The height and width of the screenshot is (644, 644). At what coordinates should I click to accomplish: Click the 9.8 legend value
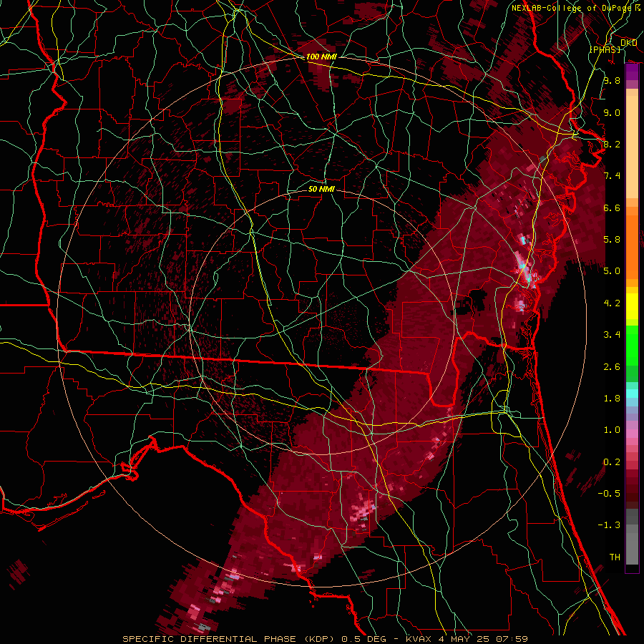(612, 80)
